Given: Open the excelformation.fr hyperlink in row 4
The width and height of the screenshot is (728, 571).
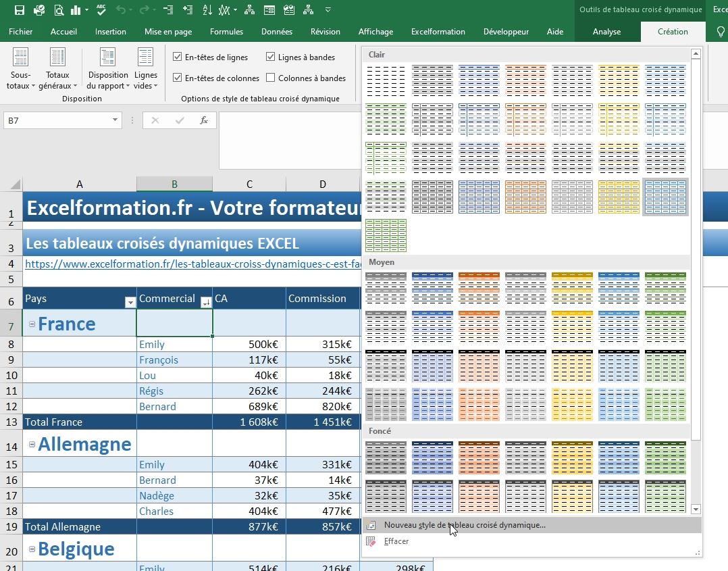Looking at the screenshot, I should click(193, 264).
